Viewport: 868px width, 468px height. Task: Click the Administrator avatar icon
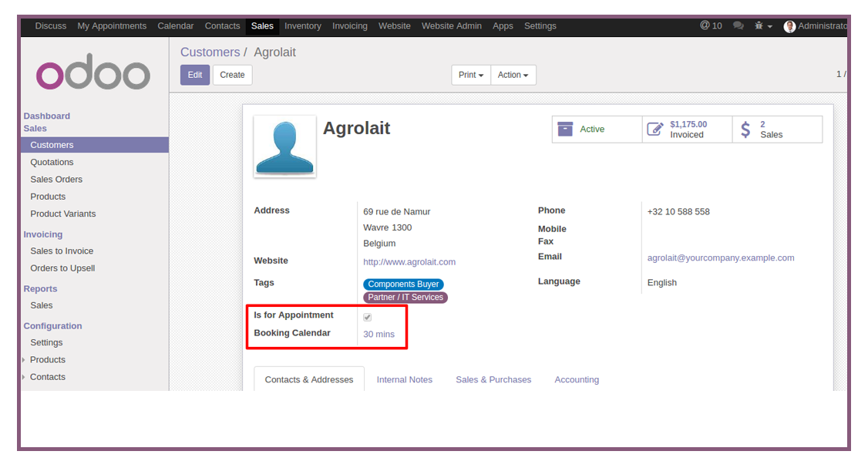click(790, 26)
